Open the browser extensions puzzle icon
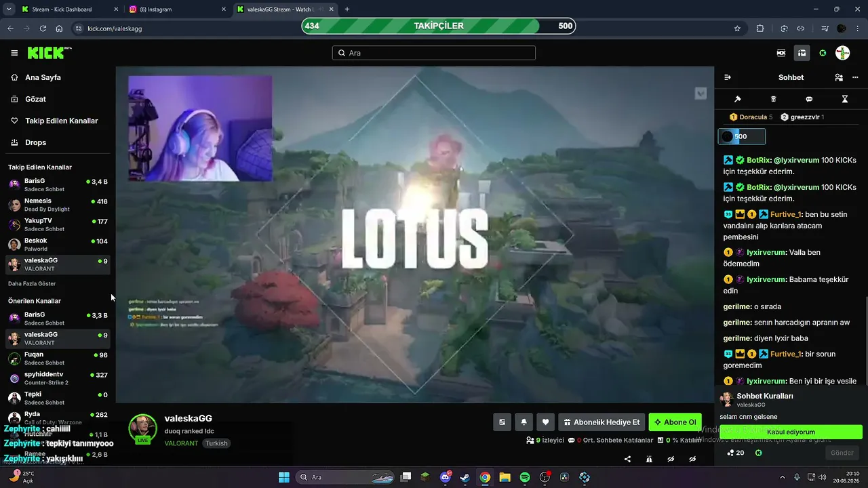 tap(759, 28)
